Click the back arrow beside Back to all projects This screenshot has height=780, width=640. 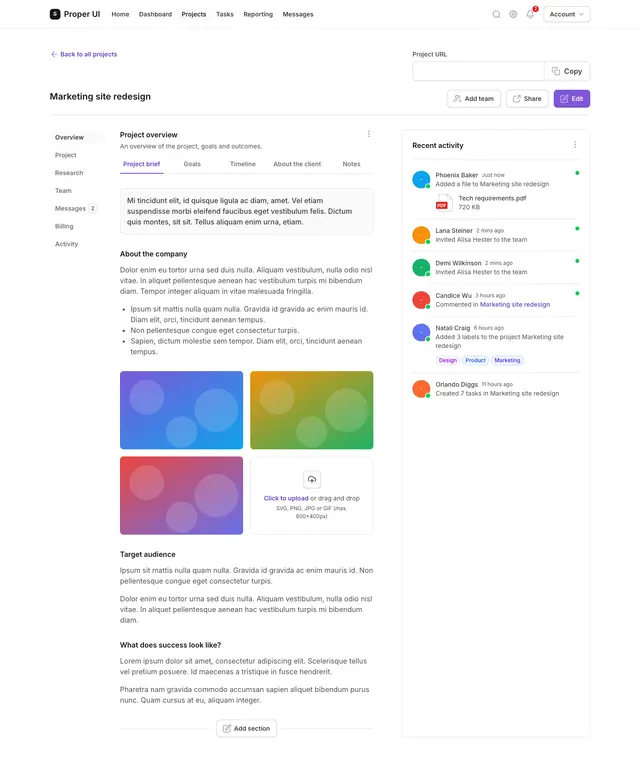pyautogui.click(x=54, y=54)
